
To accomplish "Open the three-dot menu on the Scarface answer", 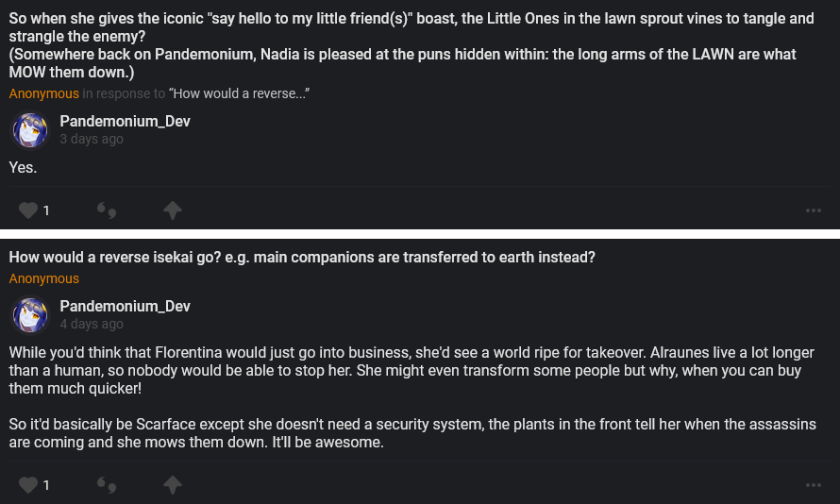I will click(813, 485).
